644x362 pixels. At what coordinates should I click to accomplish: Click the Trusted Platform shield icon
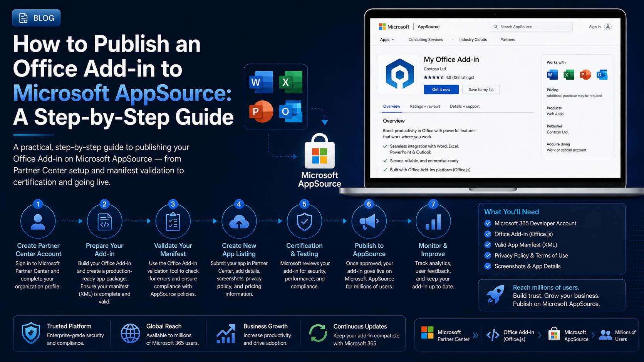(31, 333)
